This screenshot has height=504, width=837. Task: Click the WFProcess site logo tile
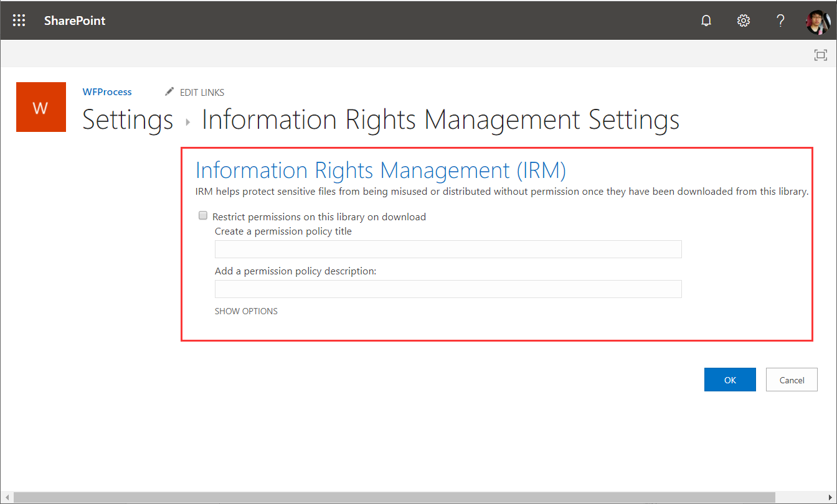click(x=40, y=107)
